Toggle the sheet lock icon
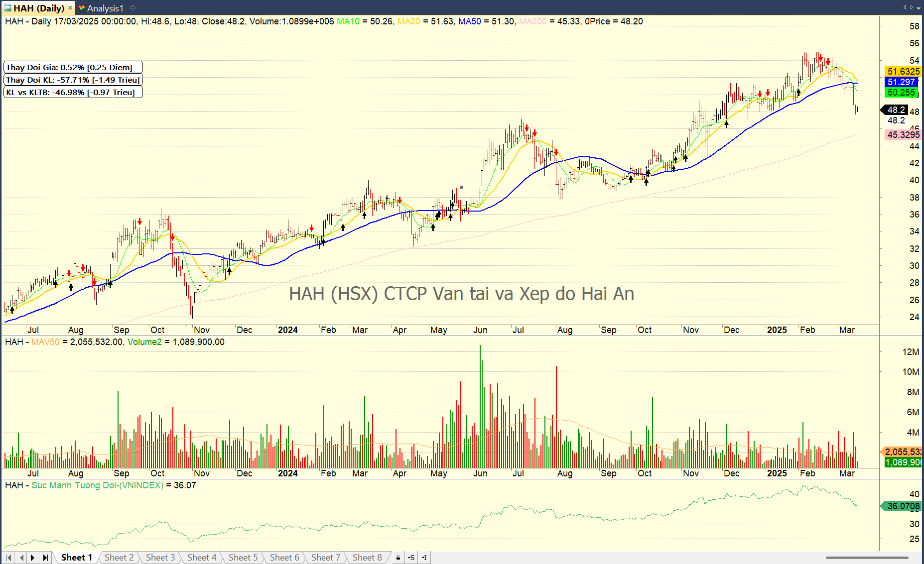Screen dimensions: 924x564 pos(398,558)
